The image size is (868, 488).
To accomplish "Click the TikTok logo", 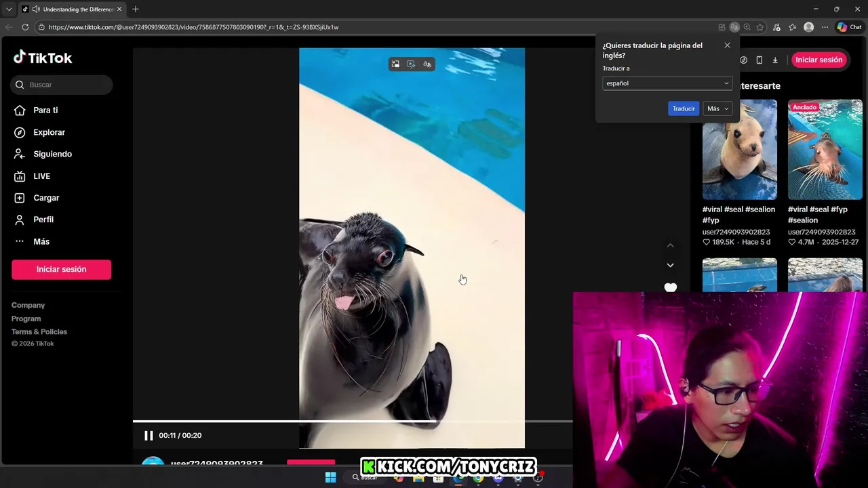I will (43, 58).
